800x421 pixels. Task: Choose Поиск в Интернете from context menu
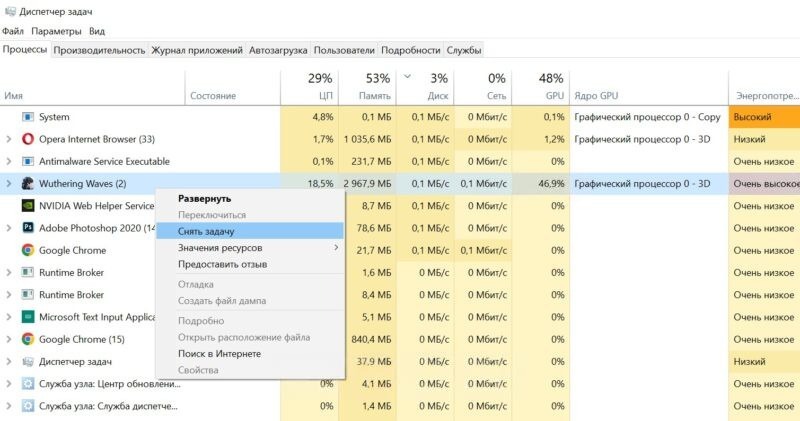pyautogui.click(x=219, y=353)
